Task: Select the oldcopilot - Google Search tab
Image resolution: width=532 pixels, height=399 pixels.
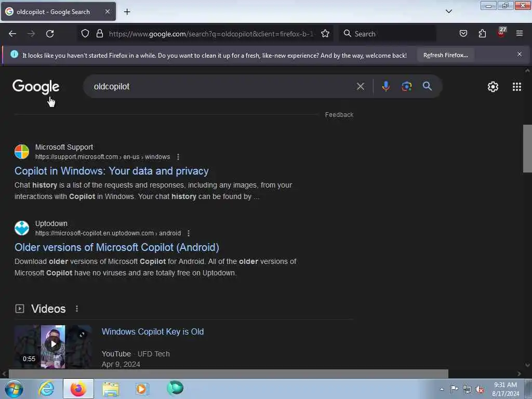Action: point(58,11)
